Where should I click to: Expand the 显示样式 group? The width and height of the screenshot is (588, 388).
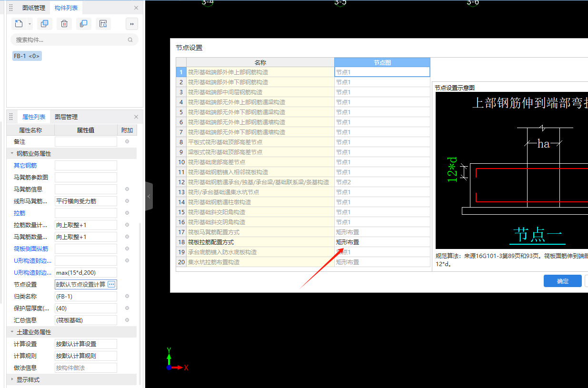[x=12, y=380]
